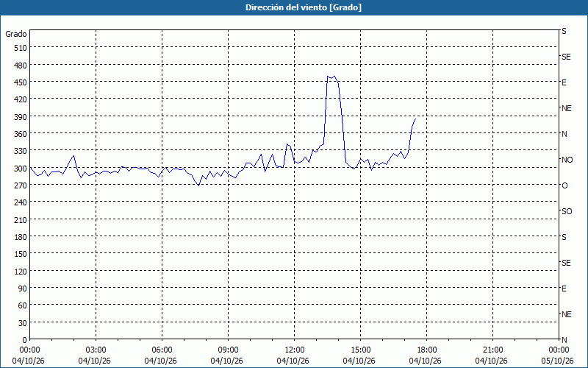Screen dimensions: 588x368
Task: Click the 18:00 time axis label
Action: [x=427, y=350]
